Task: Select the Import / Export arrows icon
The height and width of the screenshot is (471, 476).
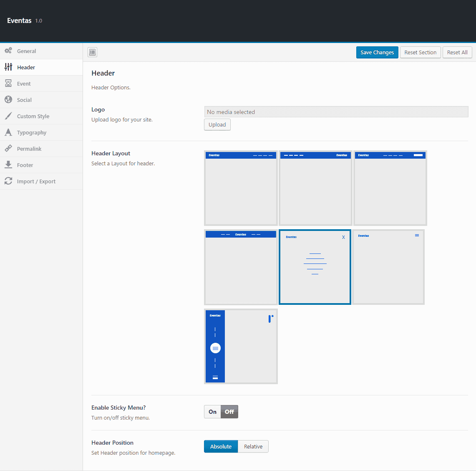Action: (x=8, y=181)
